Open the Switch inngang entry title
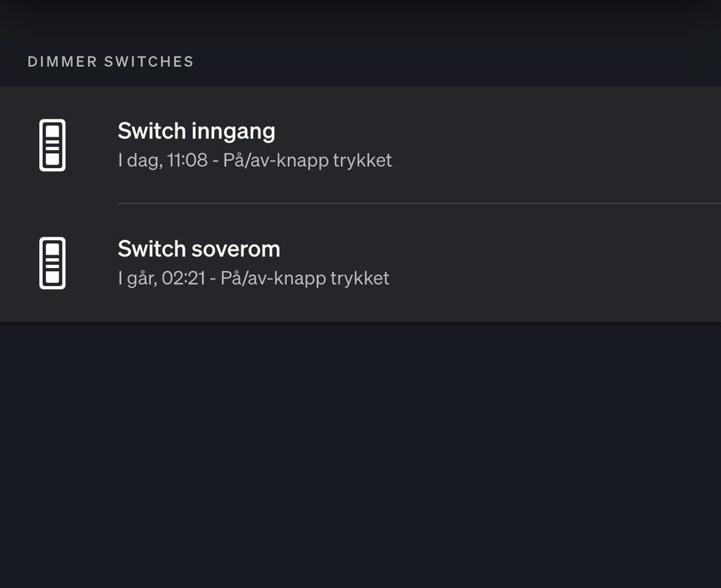Screen dimensions: 721x588 (x=196, y=131)
